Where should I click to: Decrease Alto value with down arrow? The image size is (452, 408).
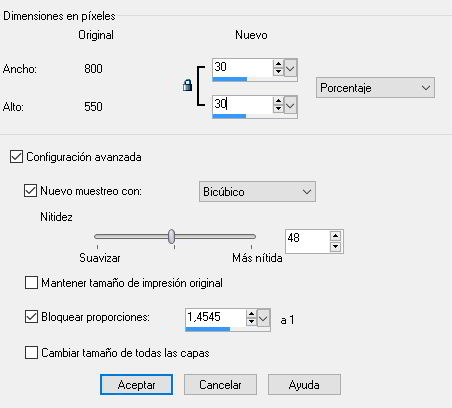pyautogui.click(x=278, y=109)
